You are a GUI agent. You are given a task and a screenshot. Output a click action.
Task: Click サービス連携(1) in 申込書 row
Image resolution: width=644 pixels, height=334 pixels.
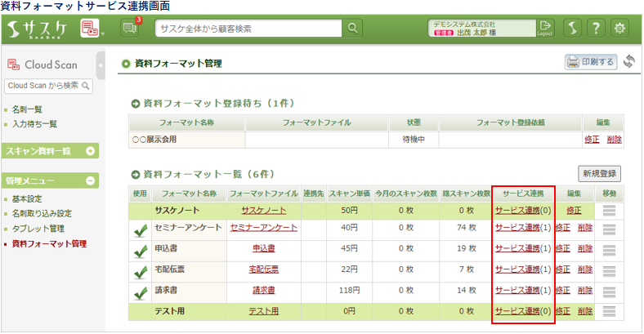point(523,248)
